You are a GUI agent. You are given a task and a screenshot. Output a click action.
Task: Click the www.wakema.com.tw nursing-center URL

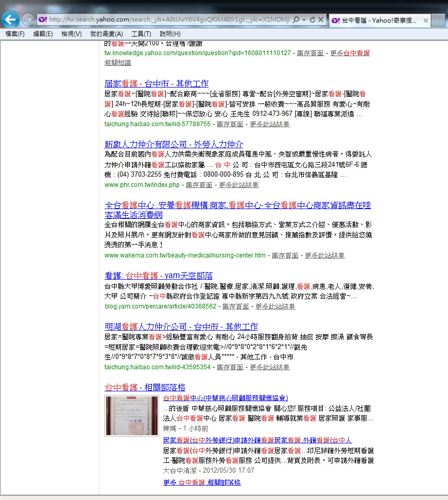pyautogui.click(x=185, y=255)
